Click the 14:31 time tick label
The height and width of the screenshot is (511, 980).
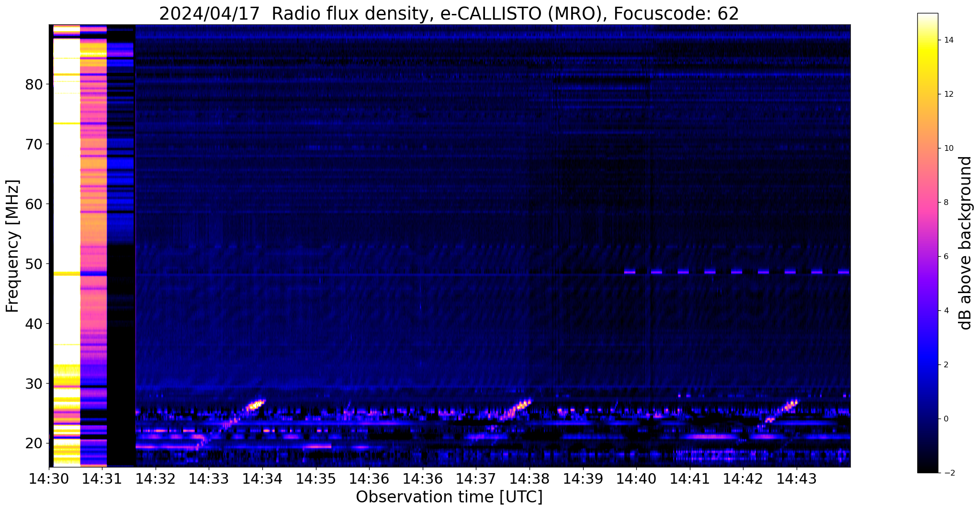pyautogui.click(x=102, y=478)
